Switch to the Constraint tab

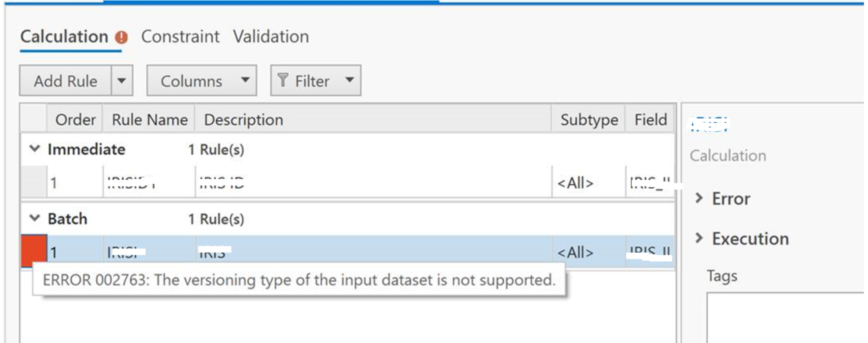(180, 37)
